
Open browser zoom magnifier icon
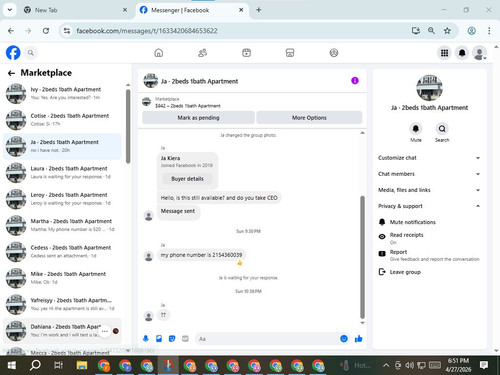coord(431,31)
